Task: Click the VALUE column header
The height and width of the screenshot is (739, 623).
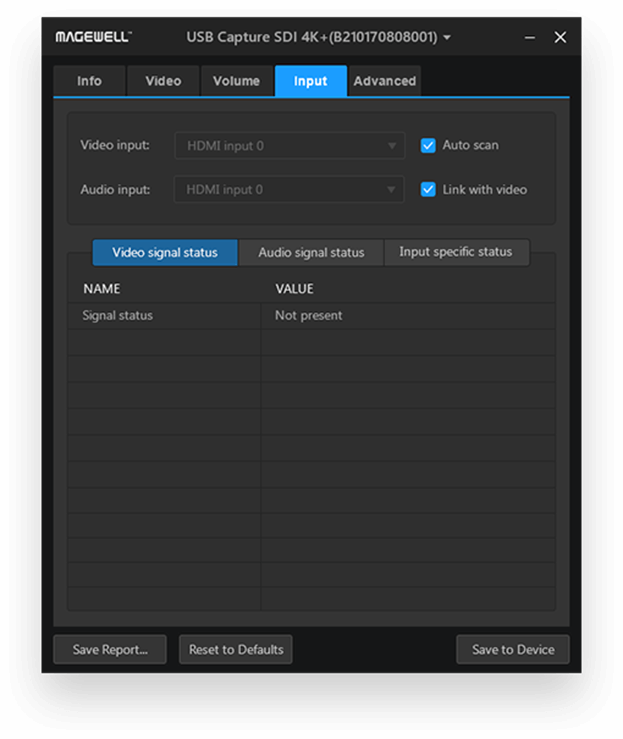Action: (295, 288)
